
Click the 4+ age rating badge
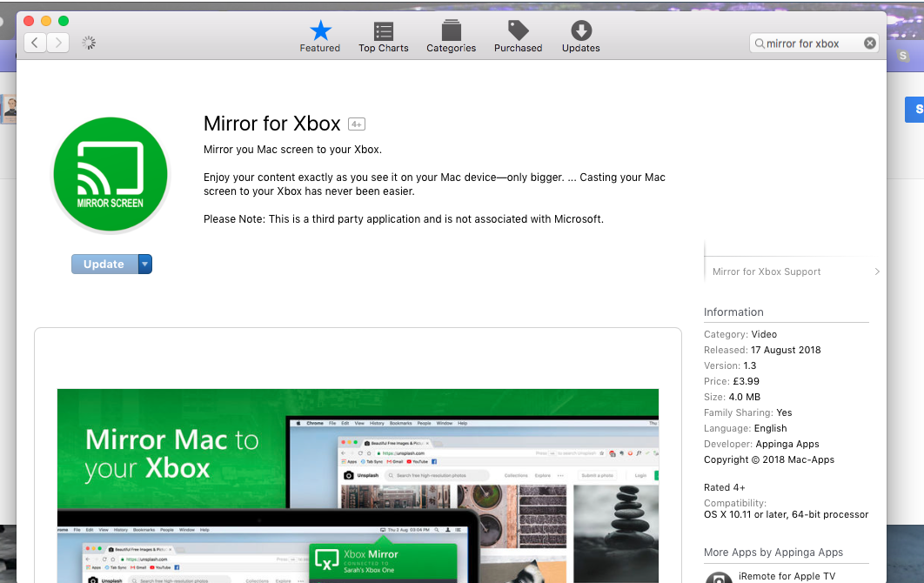[357, 124]
